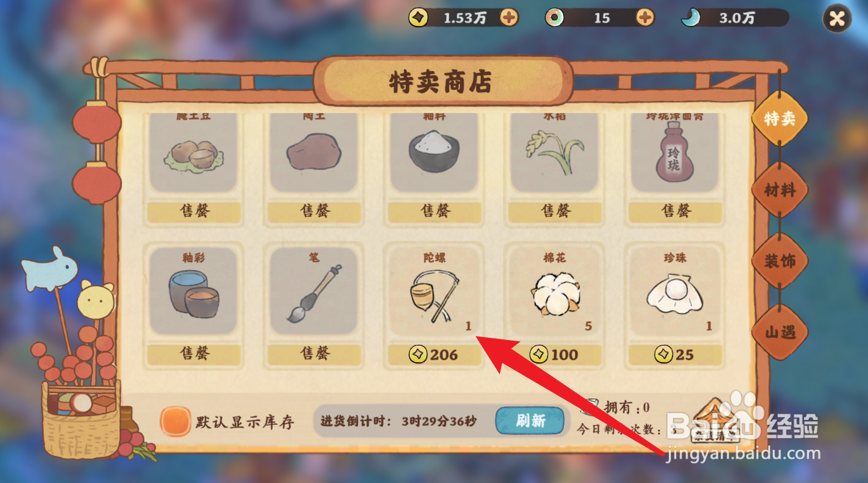Buy pearl for 25 coins
Screen dimensions: 868x483
[675, 354]
